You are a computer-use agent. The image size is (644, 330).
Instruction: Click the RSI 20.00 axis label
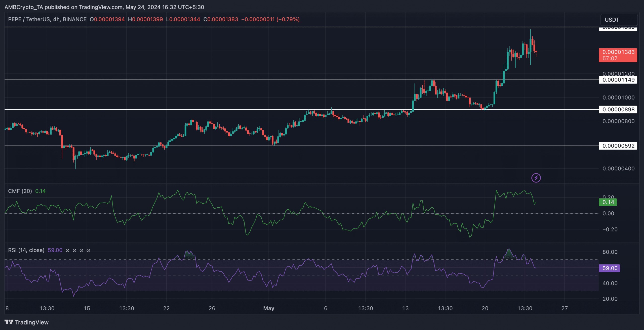click(x=610, y=299)
